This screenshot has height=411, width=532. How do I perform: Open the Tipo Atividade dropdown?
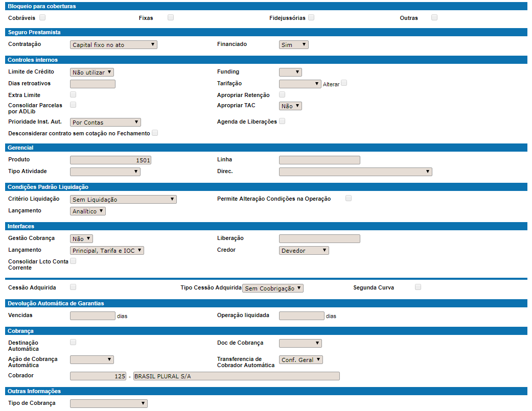point(105,172)
